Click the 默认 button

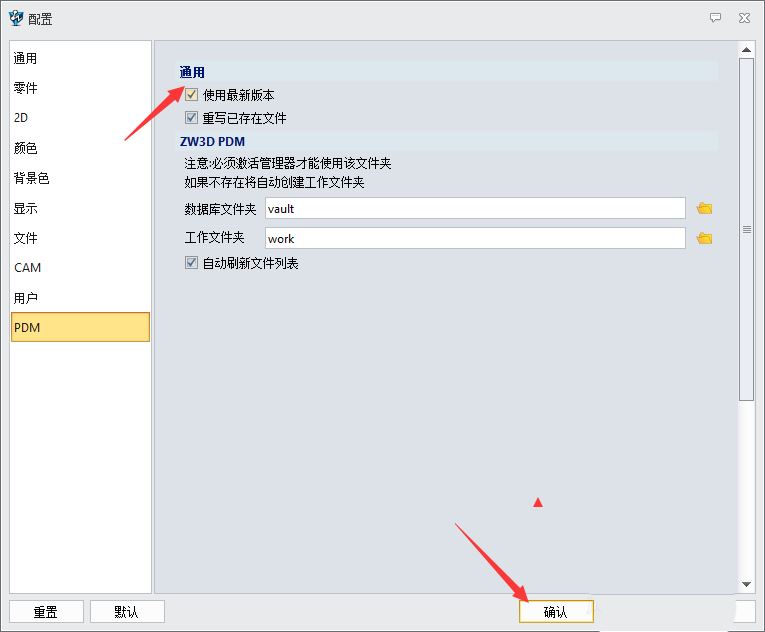pos(127,612)
